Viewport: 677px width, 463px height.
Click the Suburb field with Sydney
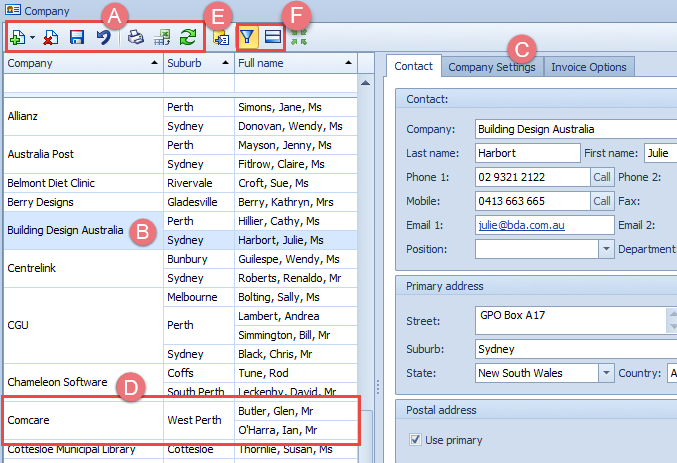click(576, 349)
